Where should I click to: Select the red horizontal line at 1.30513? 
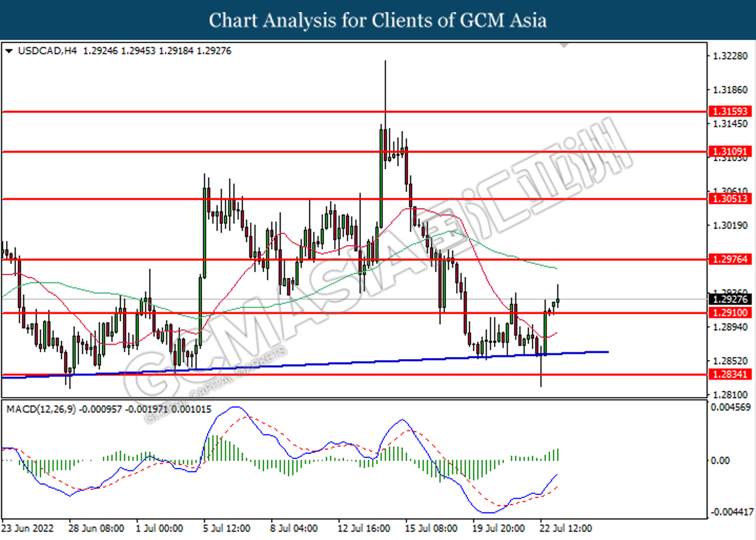(354, 199)
